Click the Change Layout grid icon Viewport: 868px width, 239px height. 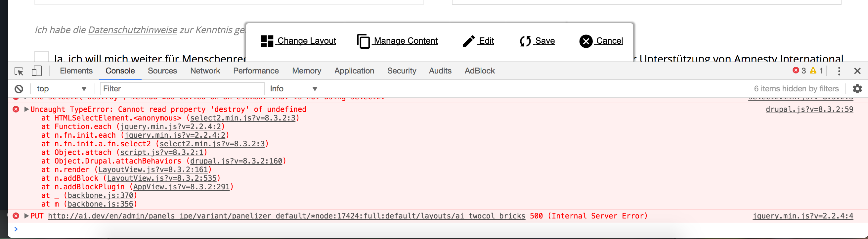(x=267, y=41)
